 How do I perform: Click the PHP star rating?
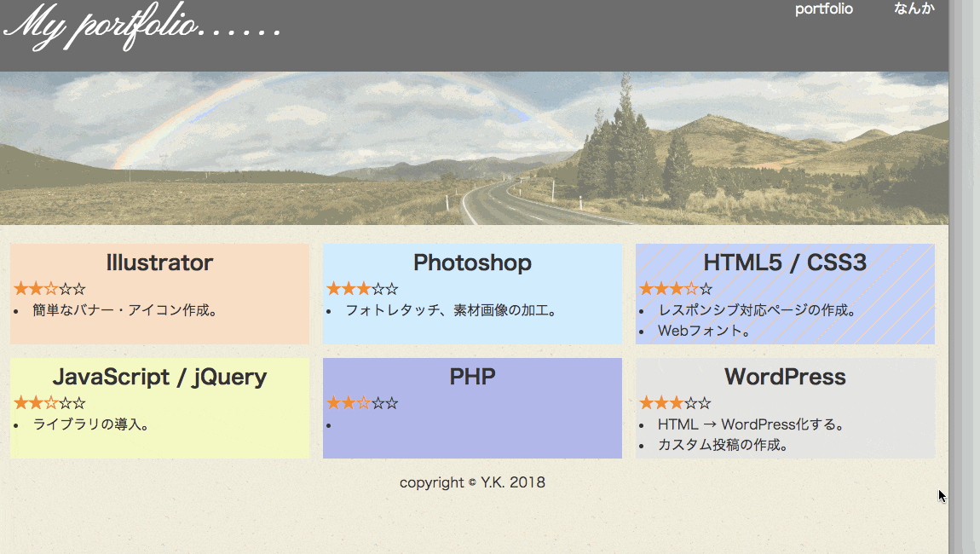[362, 403]
